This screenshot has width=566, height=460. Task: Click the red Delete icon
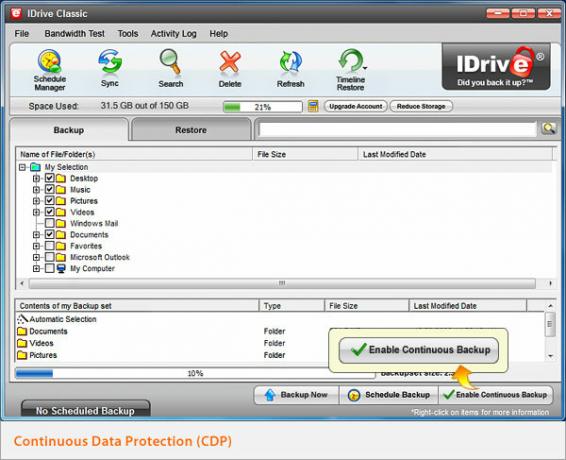click(230, 69)
